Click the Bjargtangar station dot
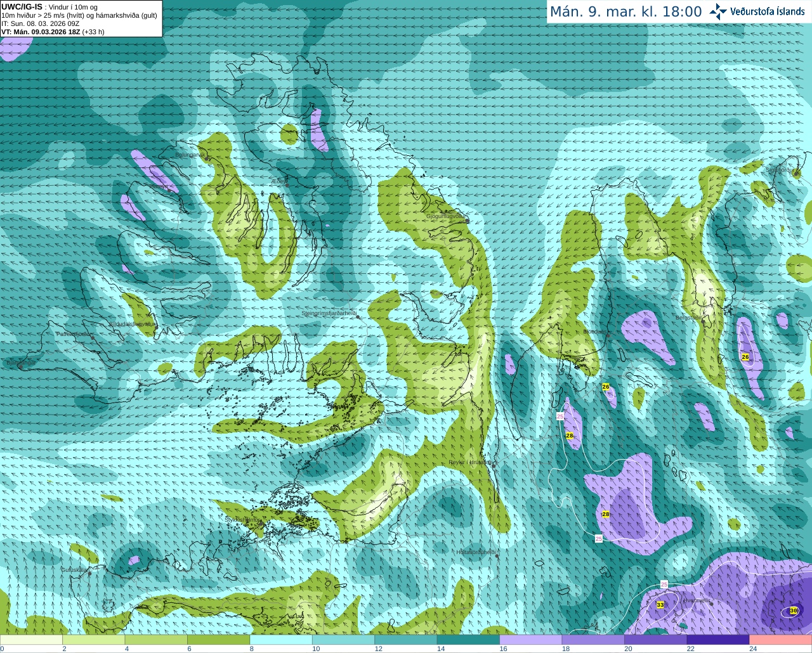The width and height of the screenshot is (812, 653). click(x=21, y=366)
